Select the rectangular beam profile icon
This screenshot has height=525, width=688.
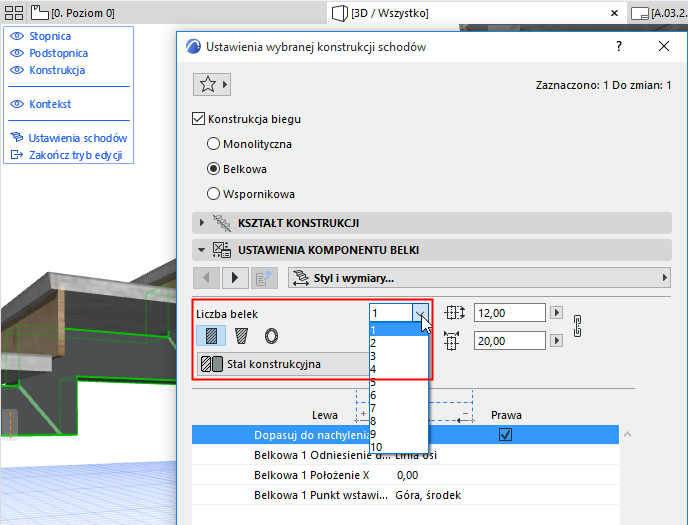click(x=211, y=336)
